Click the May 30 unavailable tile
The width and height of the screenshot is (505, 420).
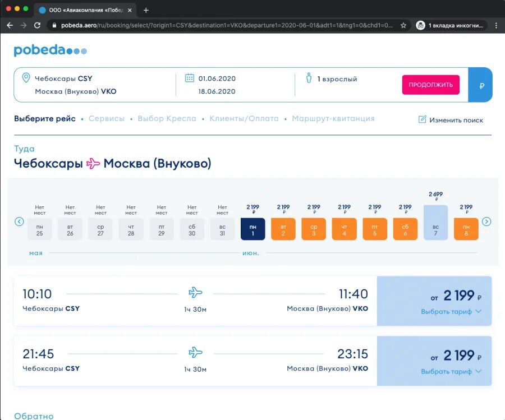pos(192,229)
